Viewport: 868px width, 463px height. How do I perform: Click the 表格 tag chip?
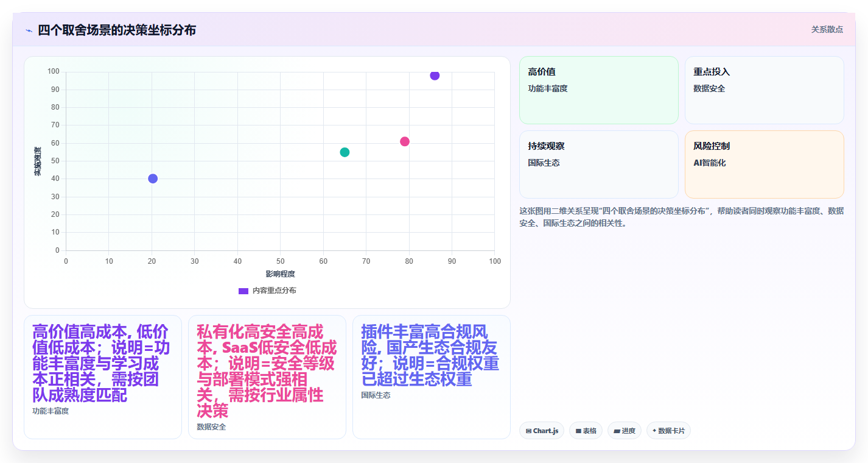click(586, 431)
